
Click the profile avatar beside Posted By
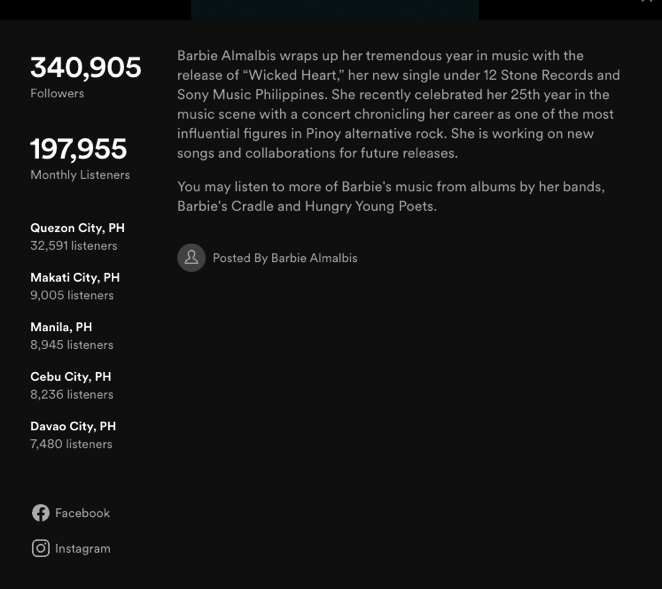pyautogui.click(x=191, y=258)
